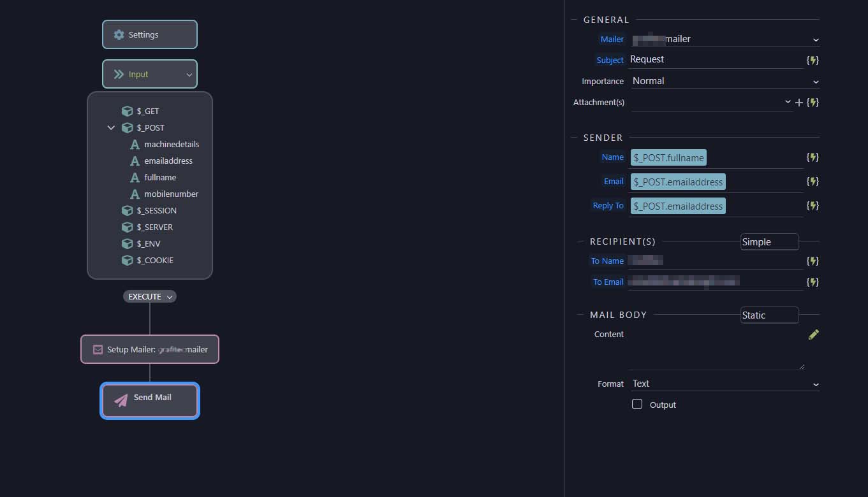This screenshot has width=868, height=497.
Task: Select $_POST.emailaddress tag in Email field
Action: click(678, 182)
